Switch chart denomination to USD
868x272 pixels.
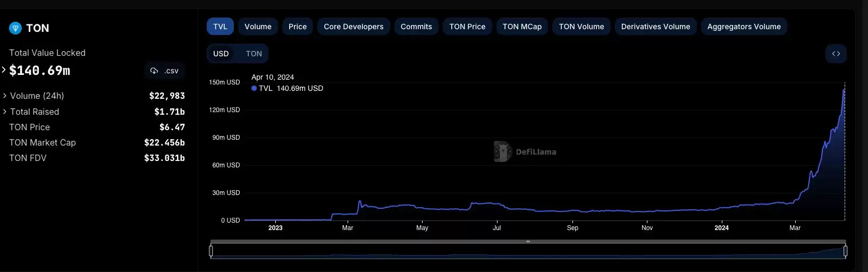pos(221,54)
